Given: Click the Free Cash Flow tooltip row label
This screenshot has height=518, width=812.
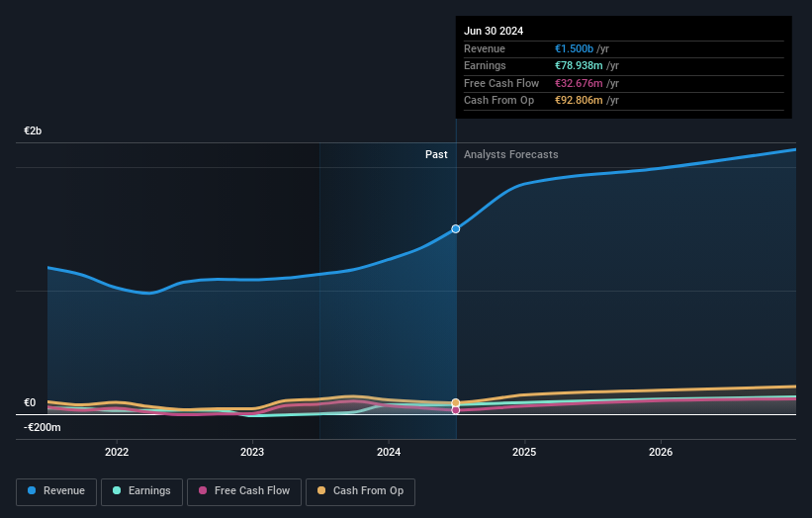Looking at the screenshot, I should [x=501, y=83].
